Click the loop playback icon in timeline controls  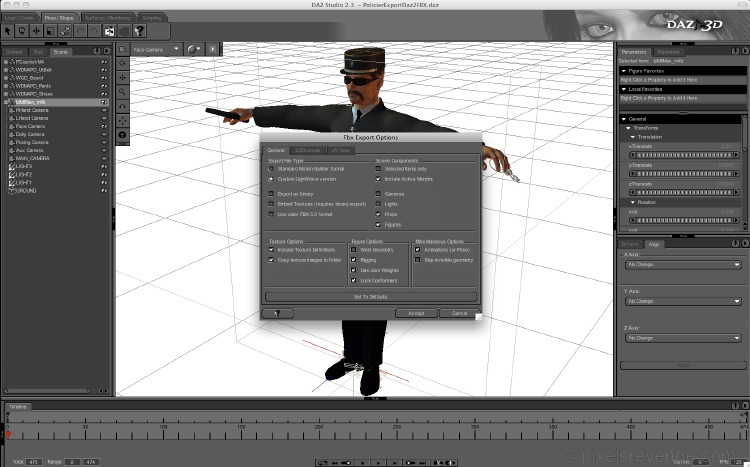(323, 463)
